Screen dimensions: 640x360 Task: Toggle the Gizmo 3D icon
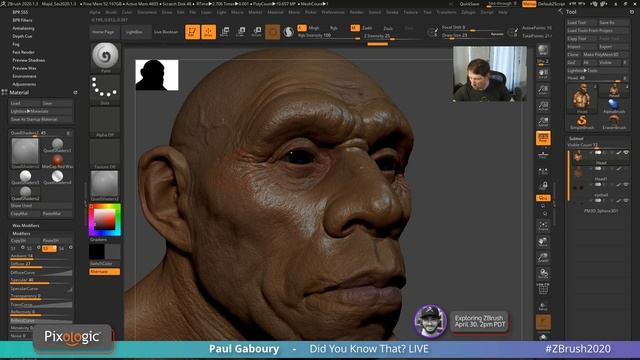point(273,32)
